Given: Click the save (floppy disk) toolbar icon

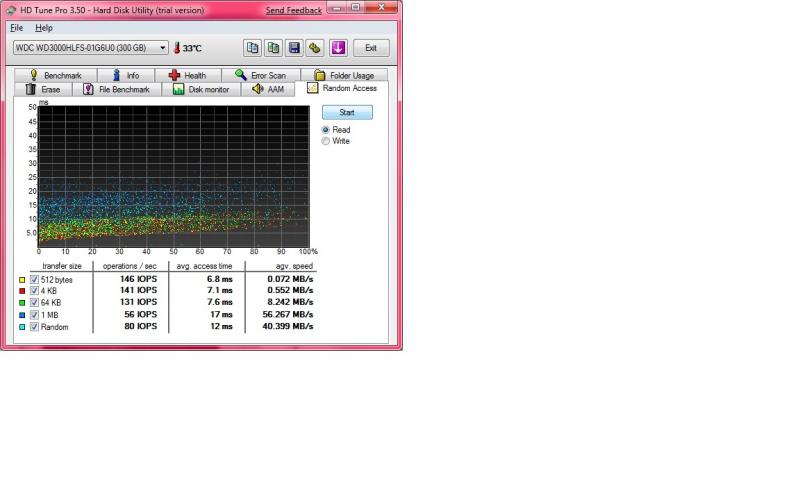Looking at the screenshot, I should point(294,48).
